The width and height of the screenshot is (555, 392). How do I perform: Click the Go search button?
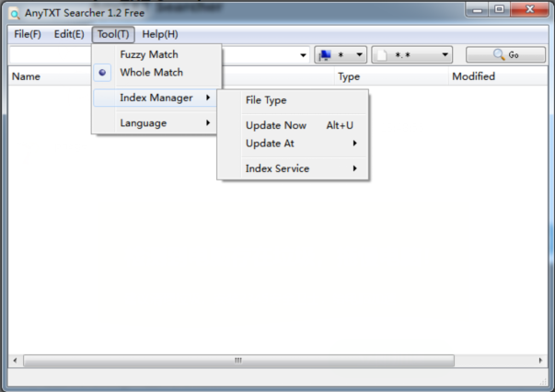[505, 55]
